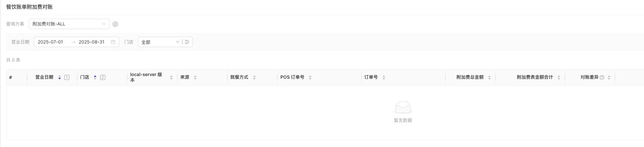644x147 pixels.
Task: Sort the 来源 column
Action: pyautogui.click(x=195, y=77)
